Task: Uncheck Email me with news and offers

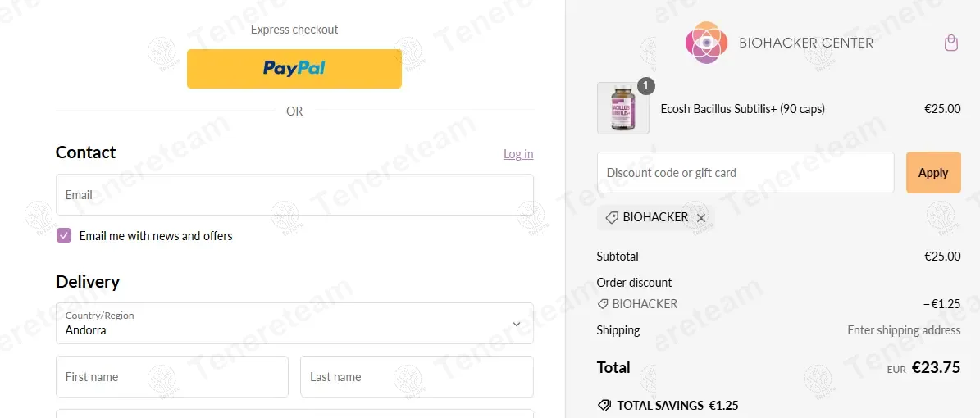Action: (64, 235)
